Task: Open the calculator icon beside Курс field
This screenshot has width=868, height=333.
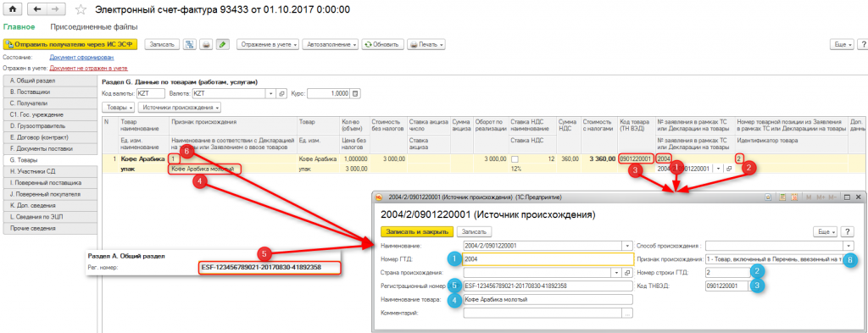Action: tap(355, 93)
